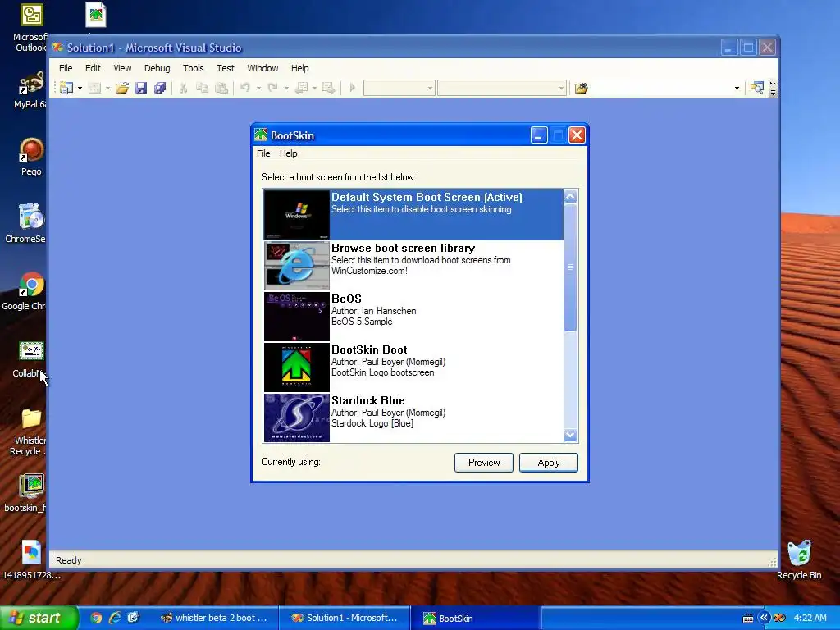Expand hidden system tray icons chevron
Image resolution: width=840 pixels, height=630 pixels.
point(764,618)
